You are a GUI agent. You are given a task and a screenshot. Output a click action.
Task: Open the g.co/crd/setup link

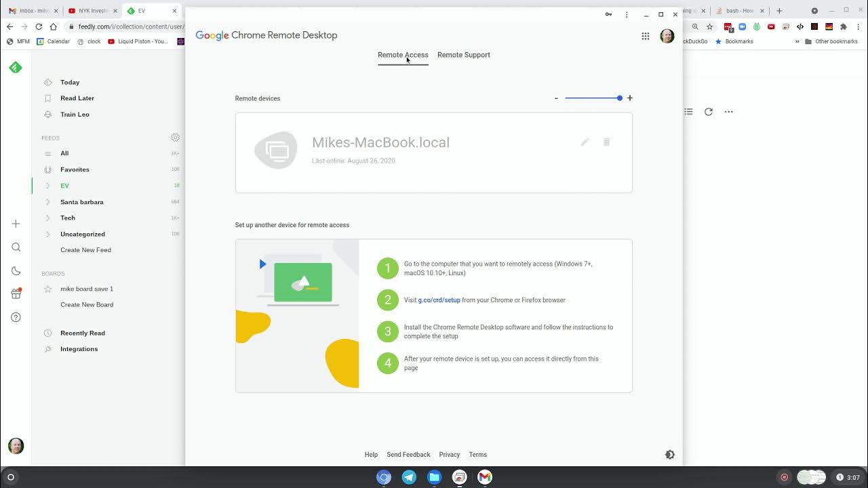(x=439, y=300)
